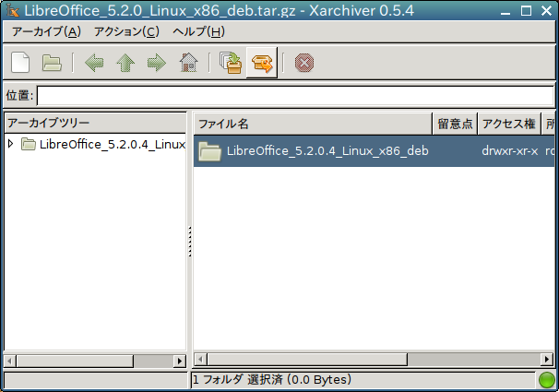Viewport: 559px width, 392px height.
Task: Click the Xarchiver title bar app icon
Action: click(13, 10)
